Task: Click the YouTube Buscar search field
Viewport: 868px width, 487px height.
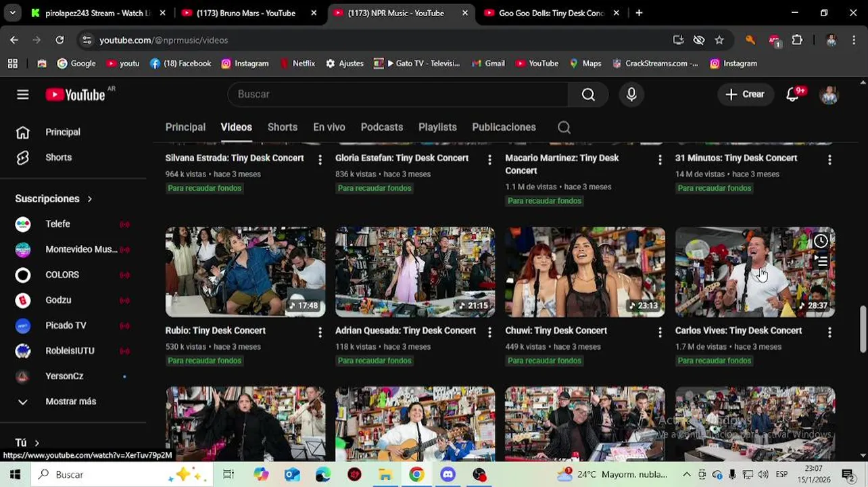Action: pyautogui.click(x=399, y=95)
